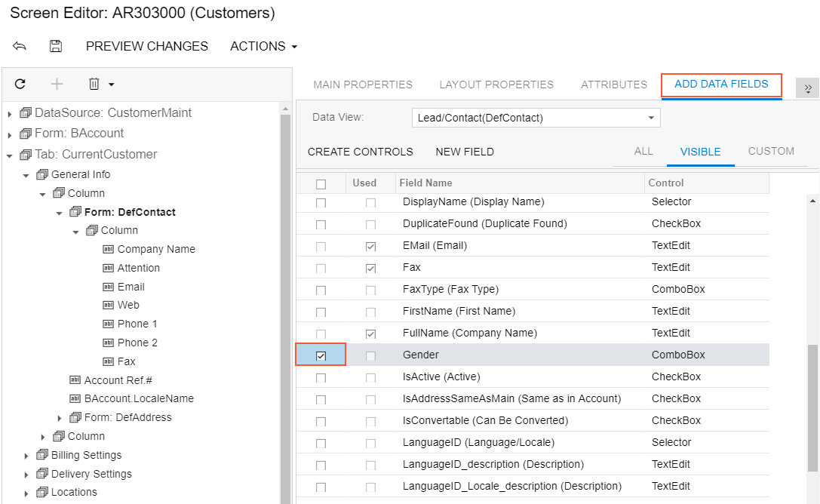Screen dimensions: 820x504
Task: Toggle the select-all header checkbox
Action: [x=321, y=183]
